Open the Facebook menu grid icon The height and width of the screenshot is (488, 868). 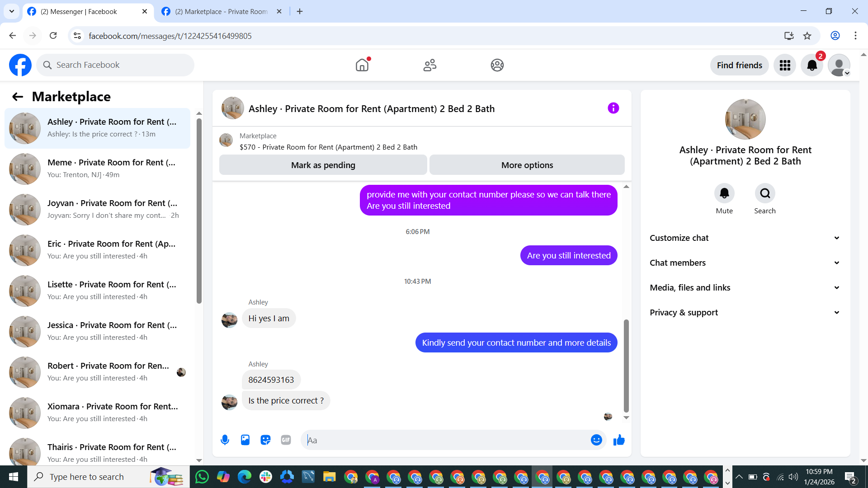click(785, 65)
